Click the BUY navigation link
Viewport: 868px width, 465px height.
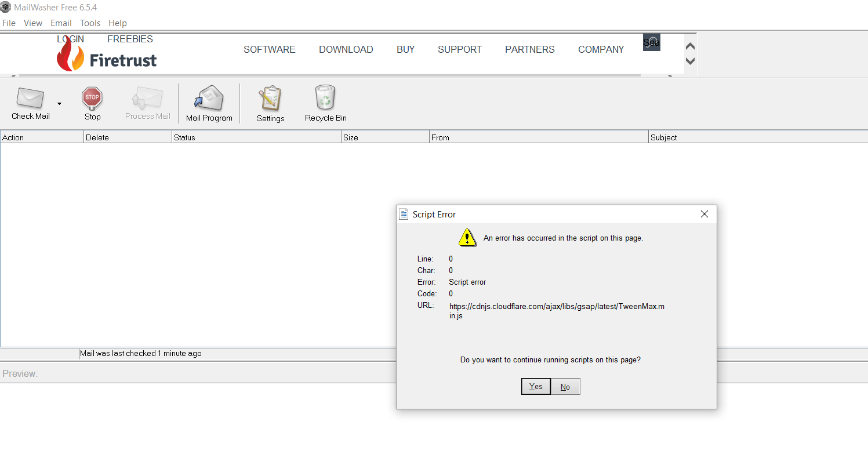coord(406,50)
